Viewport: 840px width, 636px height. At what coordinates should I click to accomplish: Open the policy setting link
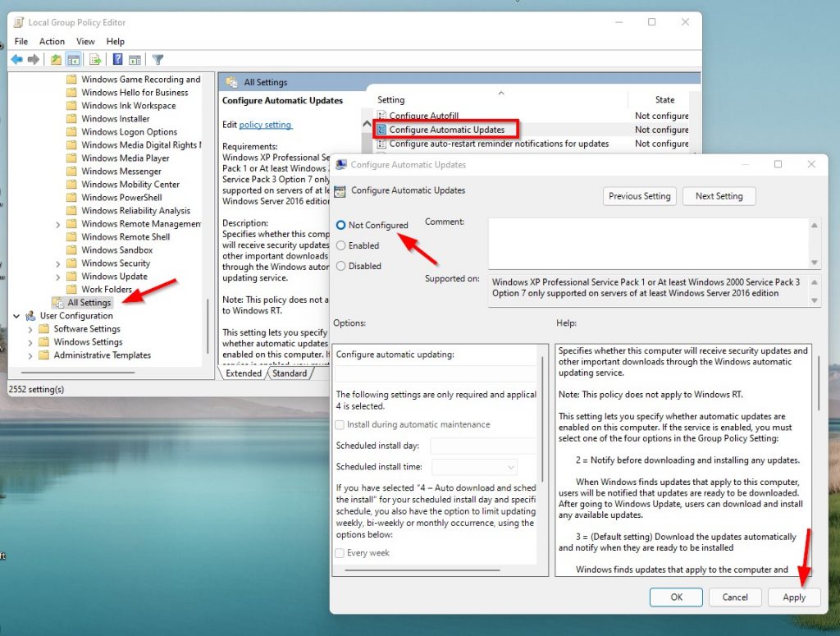[x=265, y=124]
